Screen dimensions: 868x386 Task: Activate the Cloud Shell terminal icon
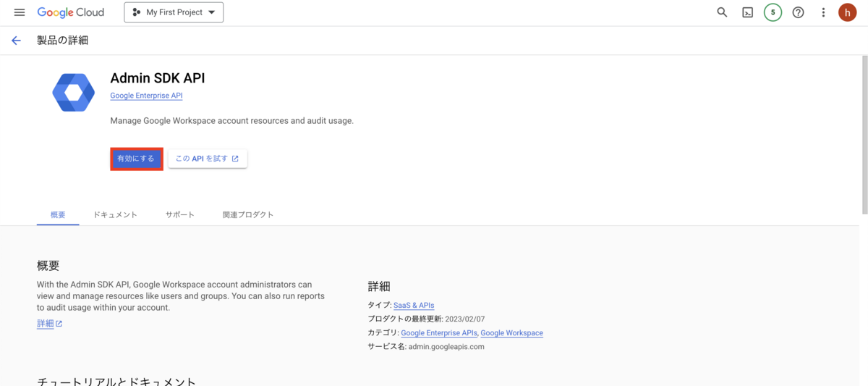coord(747,12)
